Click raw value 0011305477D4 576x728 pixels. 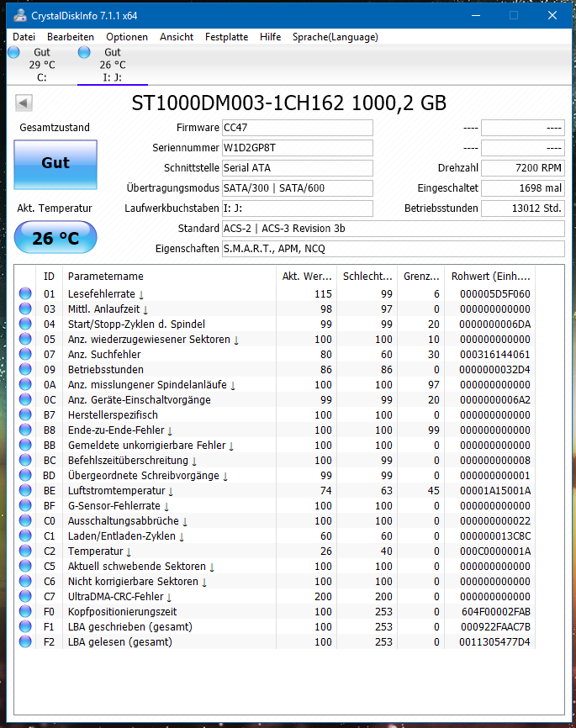coord(494,642)
